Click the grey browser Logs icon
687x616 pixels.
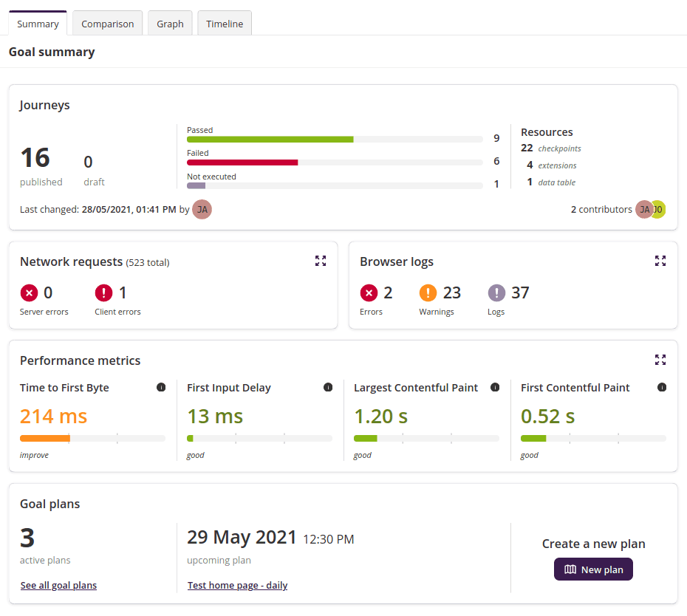[x=497, y=293]
